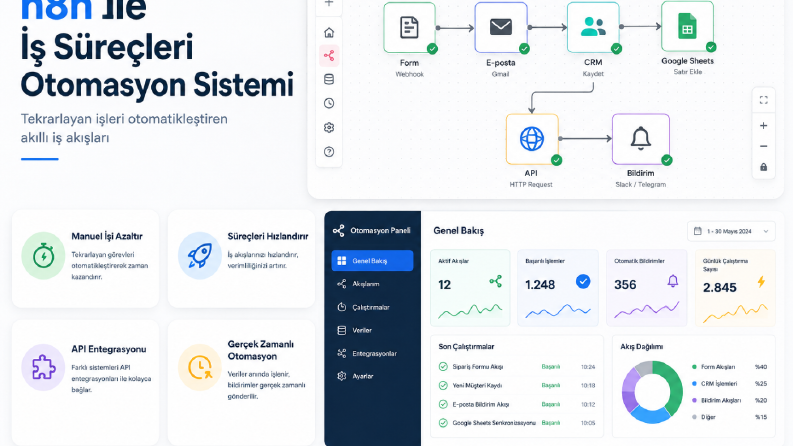Image resolution: width=793 pixels, height=446 pixels.
Task: Click the green check beside Sipariş Formu Akışı
Action: pos(443,367)
